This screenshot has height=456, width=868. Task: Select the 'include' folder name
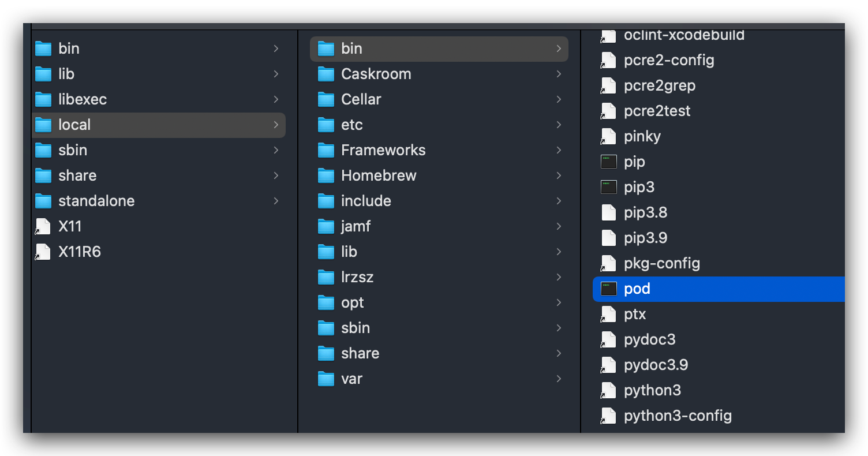pos(366,201)
